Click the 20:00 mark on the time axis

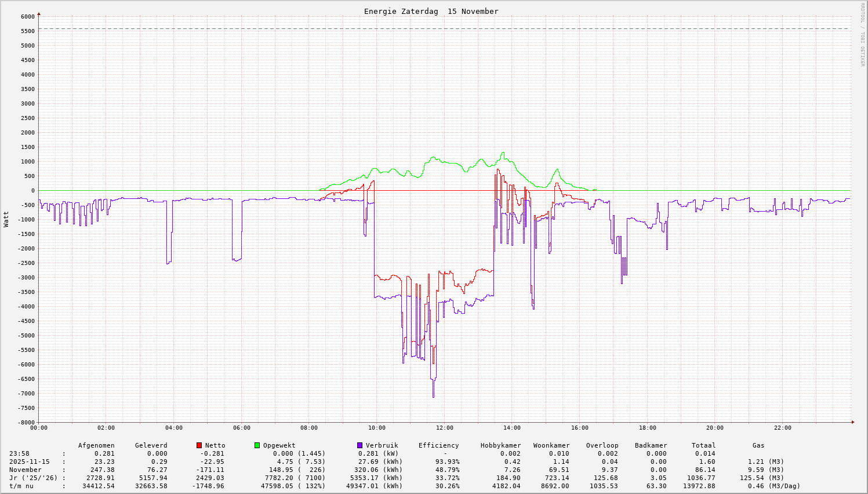(x=715, y=428)
